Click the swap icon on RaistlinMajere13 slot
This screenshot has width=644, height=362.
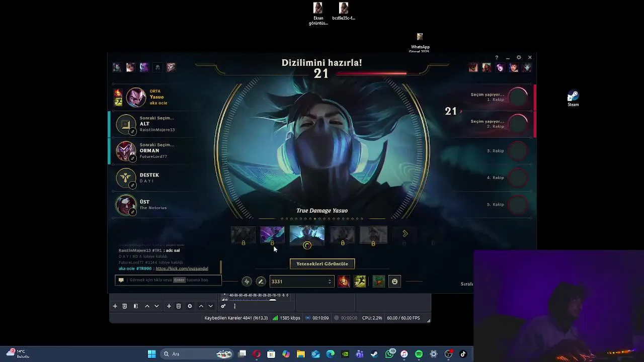[132, 132]
